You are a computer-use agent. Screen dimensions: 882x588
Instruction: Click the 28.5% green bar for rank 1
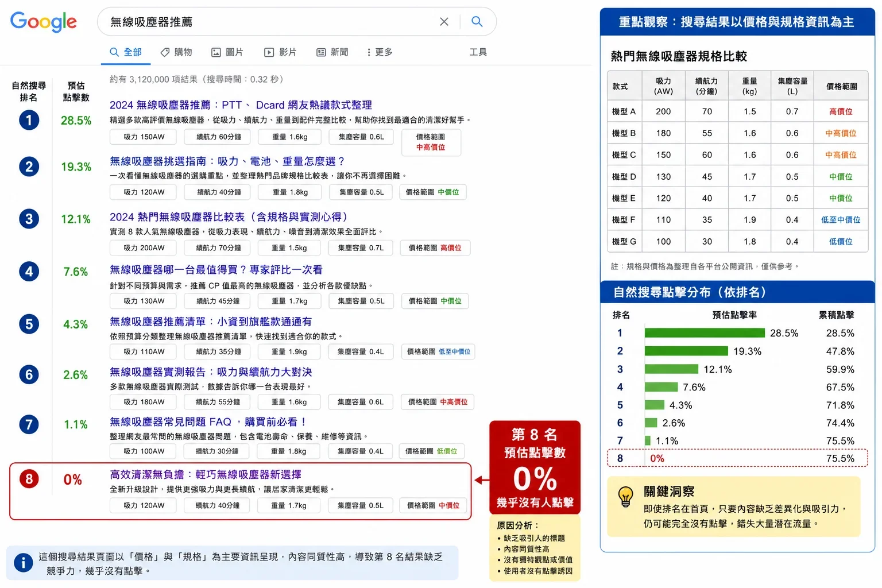point(705,333)
